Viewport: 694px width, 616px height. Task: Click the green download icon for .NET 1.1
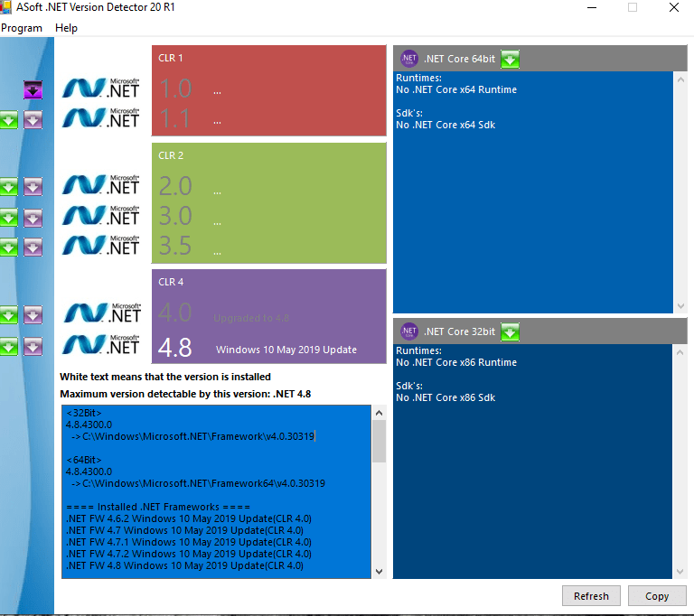(x=8, y=119)
